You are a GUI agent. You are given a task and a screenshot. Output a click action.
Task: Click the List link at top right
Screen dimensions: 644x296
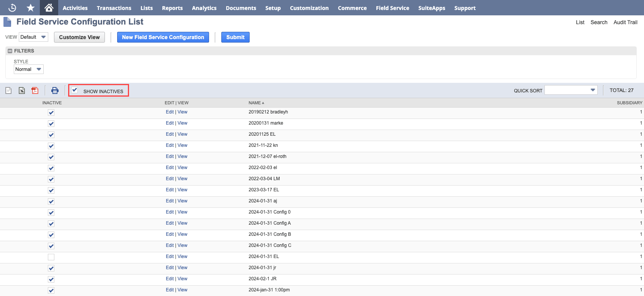coord(580,22)
